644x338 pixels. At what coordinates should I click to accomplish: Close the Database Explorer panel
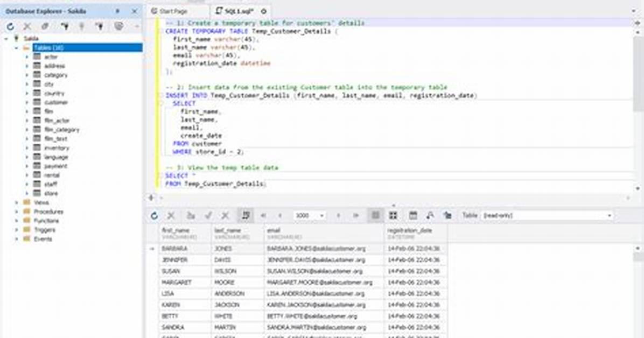coord(134,11)
